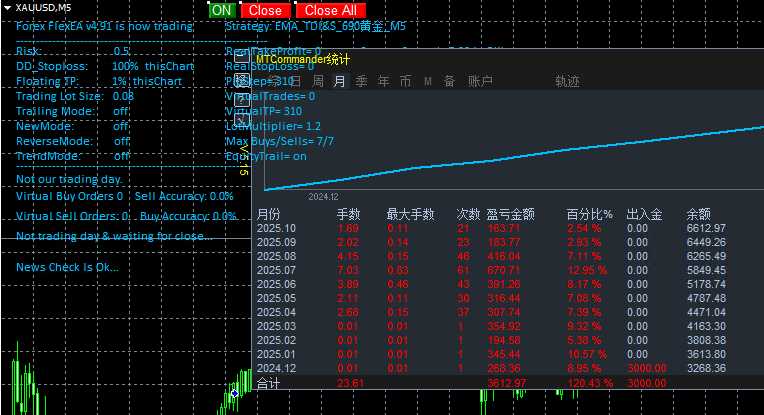Open the 备 tab

450,81
